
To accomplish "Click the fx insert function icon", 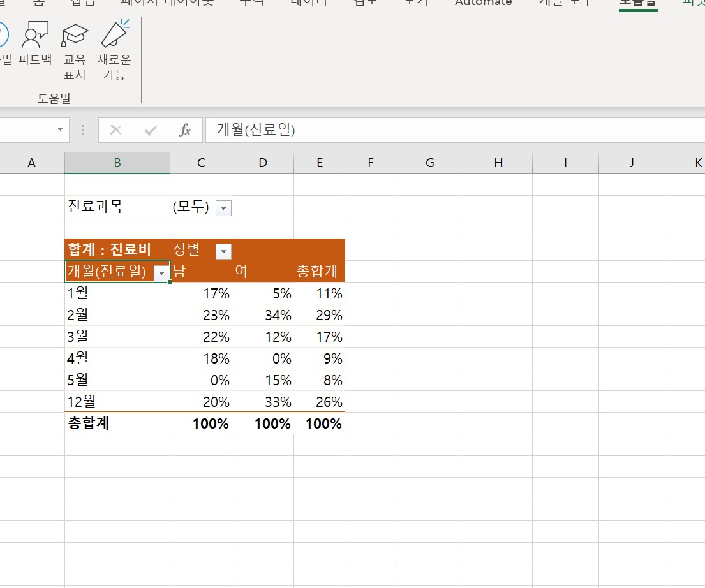I will coord(185,130).
